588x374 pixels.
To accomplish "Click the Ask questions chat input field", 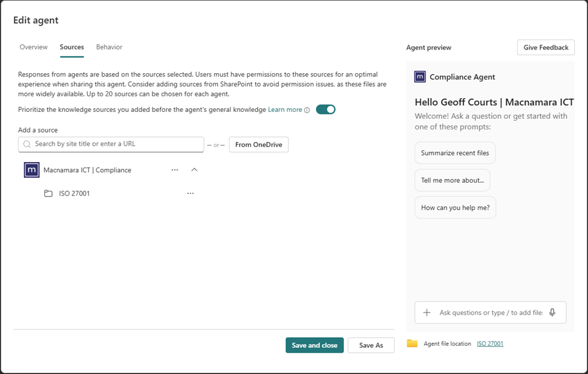I will [x=490, y=313].
